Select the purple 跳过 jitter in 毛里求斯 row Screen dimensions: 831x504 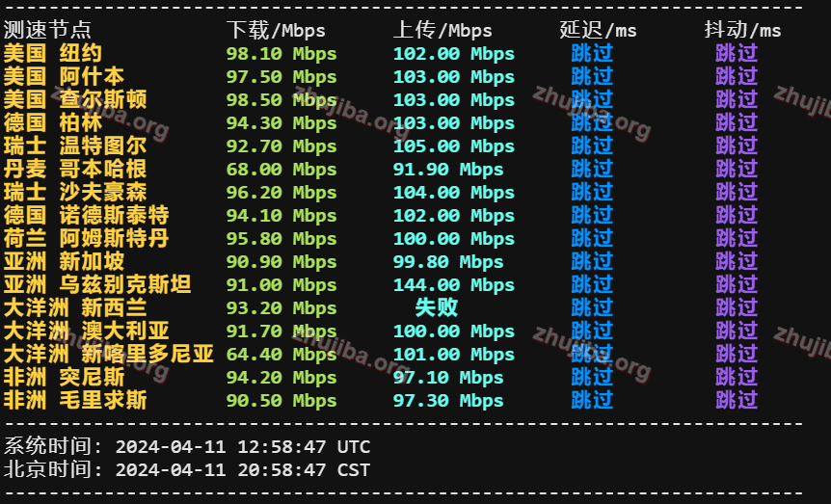pos(737,401)
